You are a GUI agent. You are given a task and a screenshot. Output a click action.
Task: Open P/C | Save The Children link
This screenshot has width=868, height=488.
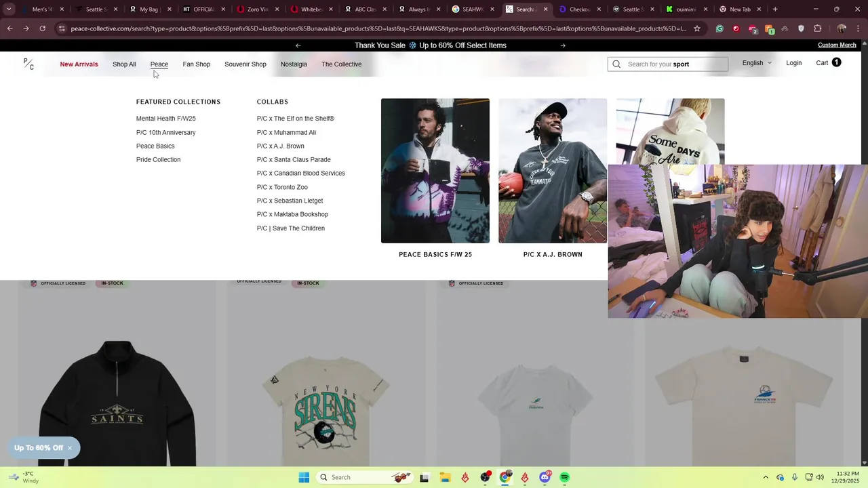pyautogui.click(x=291, y=228)
